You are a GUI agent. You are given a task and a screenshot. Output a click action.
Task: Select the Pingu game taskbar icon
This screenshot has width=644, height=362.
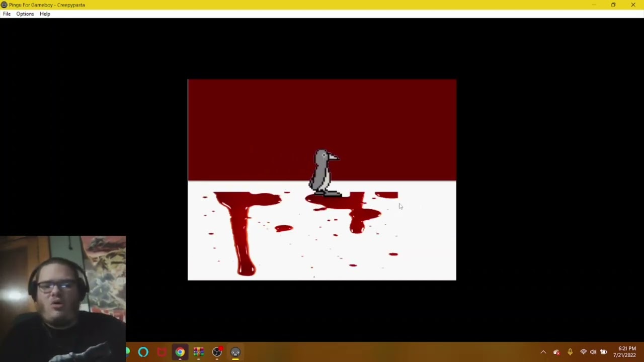[x=235, y=352]
